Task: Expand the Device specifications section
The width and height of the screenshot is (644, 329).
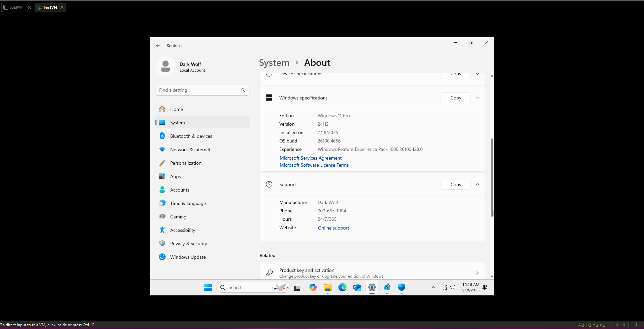Action: (x=477, y=74)
